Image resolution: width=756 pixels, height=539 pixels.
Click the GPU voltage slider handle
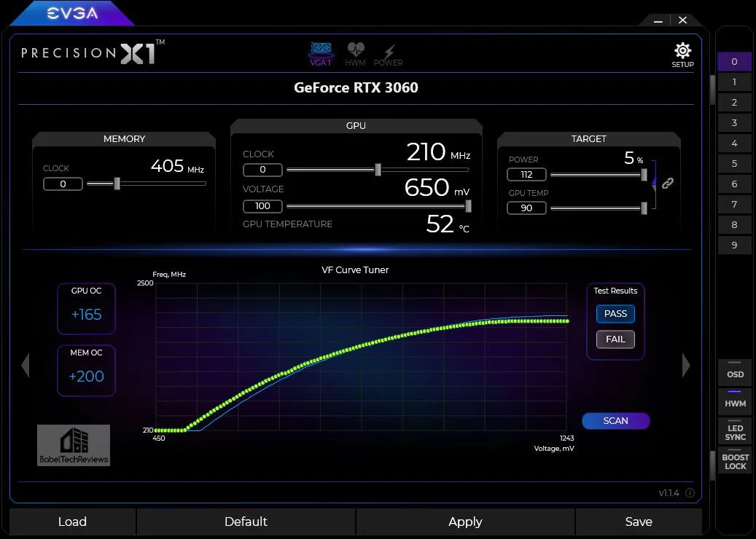click(x=468, y=206)
